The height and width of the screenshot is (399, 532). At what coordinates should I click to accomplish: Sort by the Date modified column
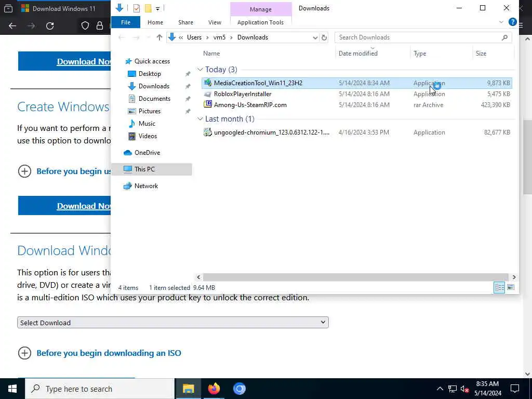point(358,54)
